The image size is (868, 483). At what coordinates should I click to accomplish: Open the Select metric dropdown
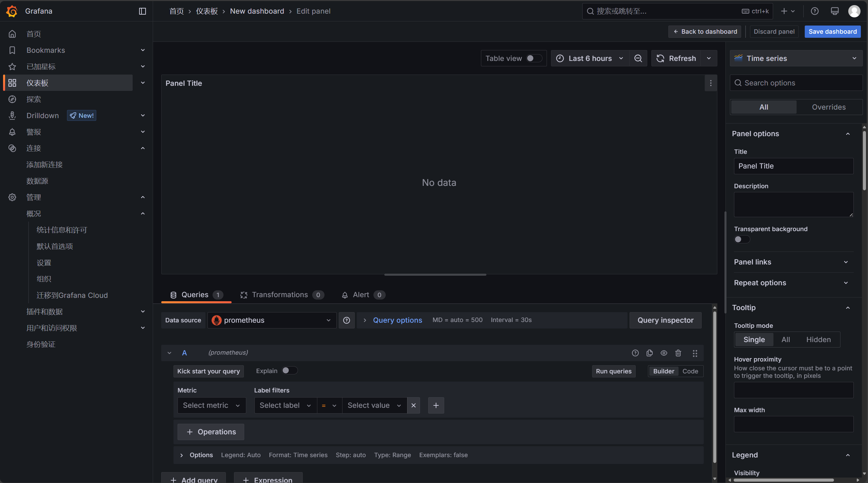point(212,405)
